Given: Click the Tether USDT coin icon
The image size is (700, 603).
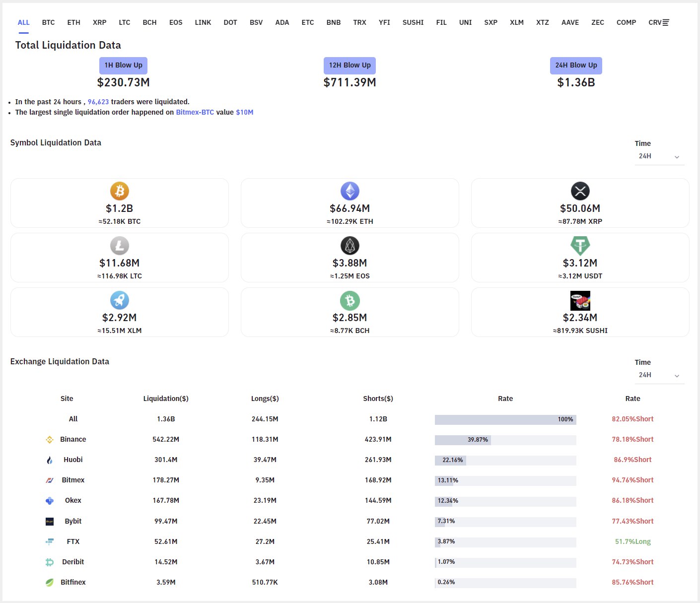Looking at the screenshot, I should 580,246.
